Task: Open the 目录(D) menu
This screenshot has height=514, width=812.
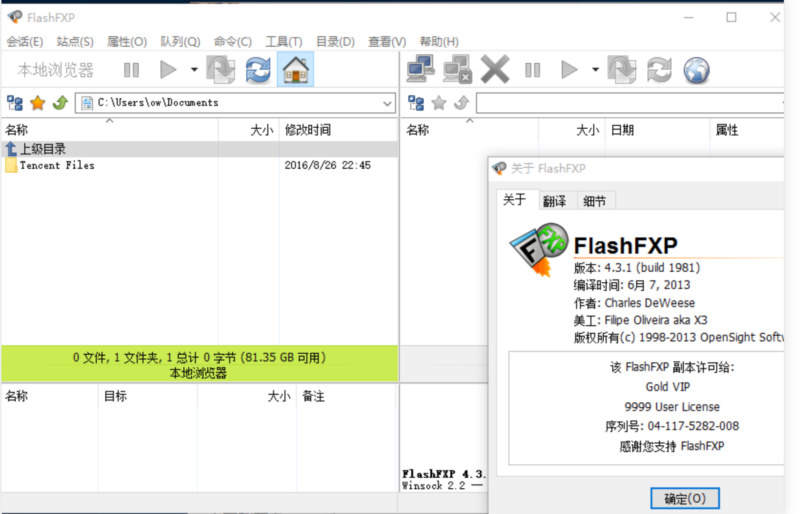Action: point(335,42)
